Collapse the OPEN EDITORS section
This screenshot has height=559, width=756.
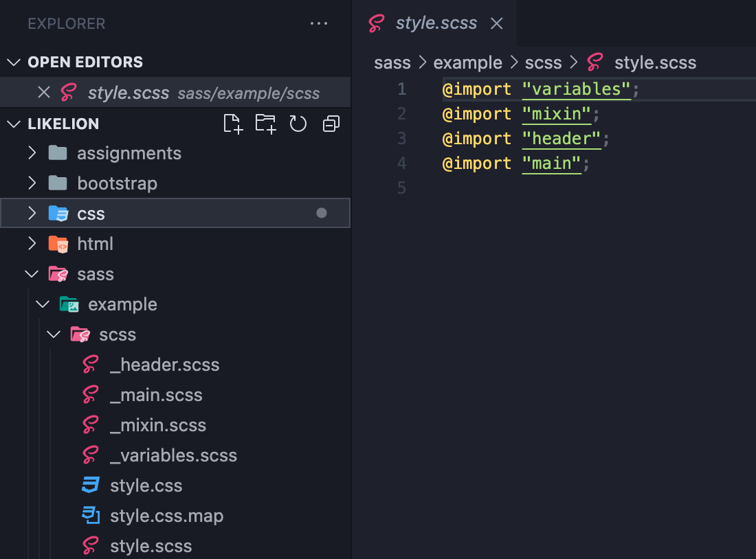tap(14, 62)
